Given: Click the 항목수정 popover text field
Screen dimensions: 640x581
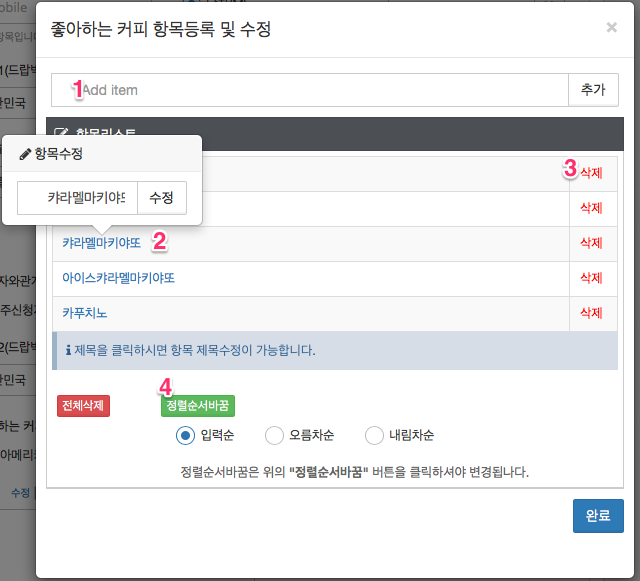Looking at the screenshot, I should point(77,198).
